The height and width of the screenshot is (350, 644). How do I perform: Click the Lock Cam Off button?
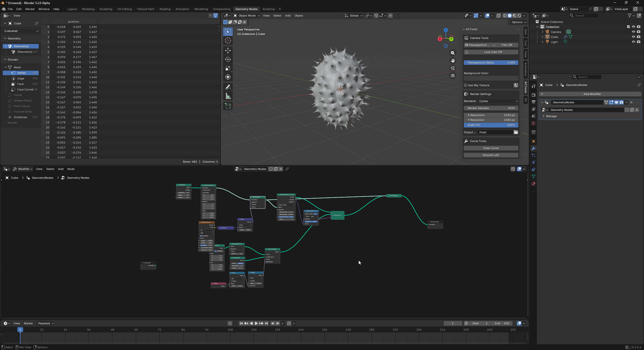pos(491,52)
